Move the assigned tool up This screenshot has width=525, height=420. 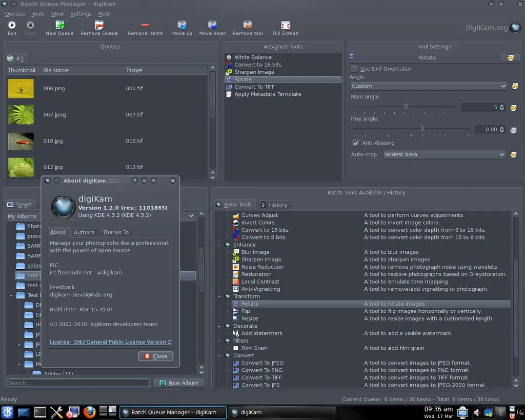182,25
